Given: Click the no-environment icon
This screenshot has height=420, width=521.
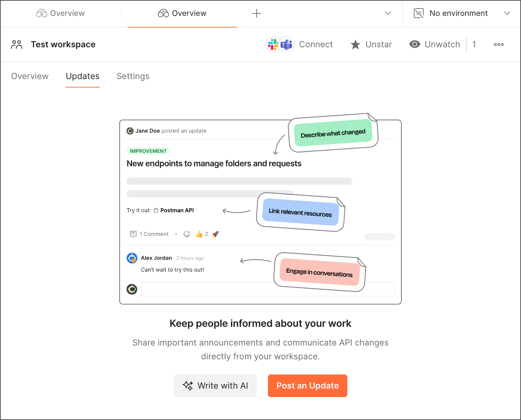Looking at the screenshot, I should point(419,13).
